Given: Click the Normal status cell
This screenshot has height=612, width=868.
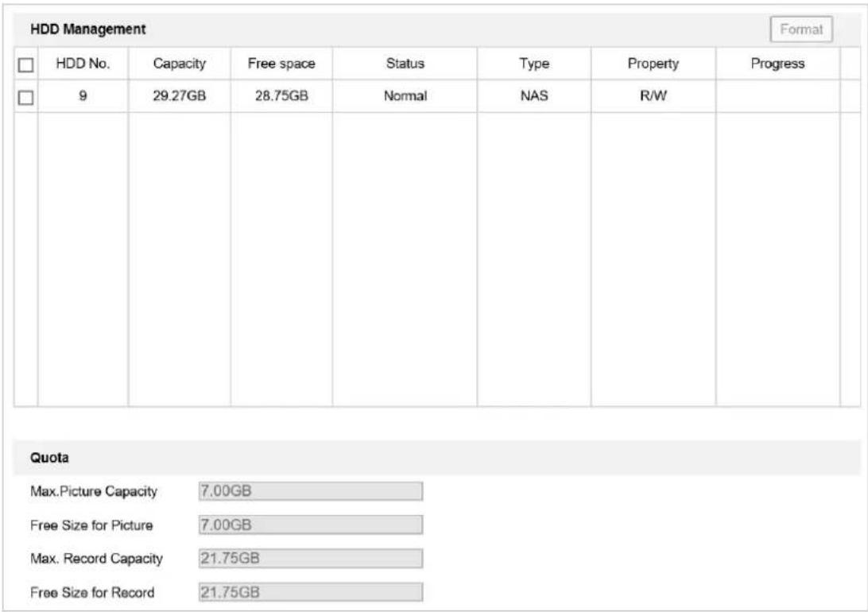Looking at the screenshot, I should pos(405,95).
